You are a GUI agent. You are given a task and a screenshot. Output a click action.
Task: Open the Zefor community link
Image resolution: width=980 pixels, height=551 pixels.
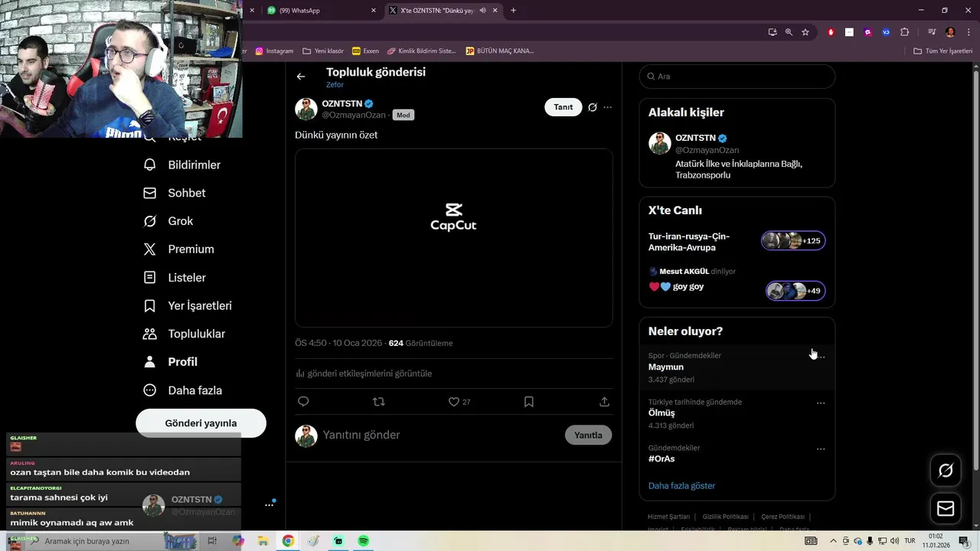click(335, 85)
